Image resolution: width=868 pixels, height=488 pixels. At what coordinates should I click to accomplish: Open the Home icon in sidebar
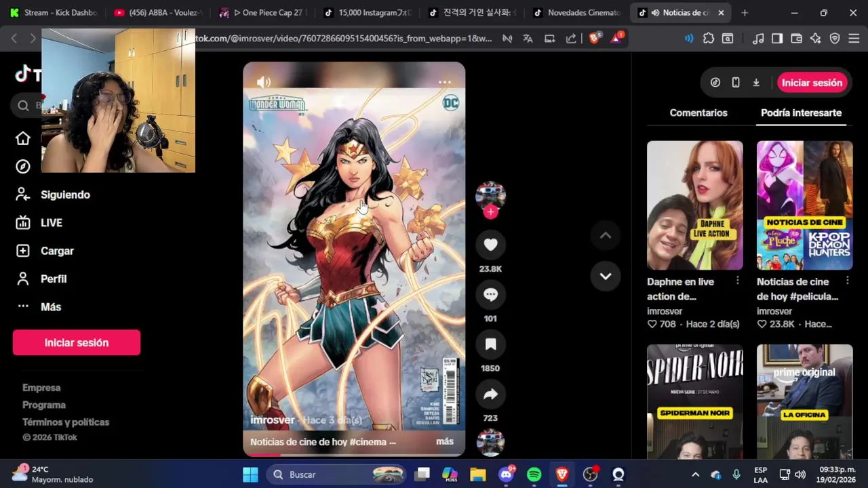click(x=23, y=138)
